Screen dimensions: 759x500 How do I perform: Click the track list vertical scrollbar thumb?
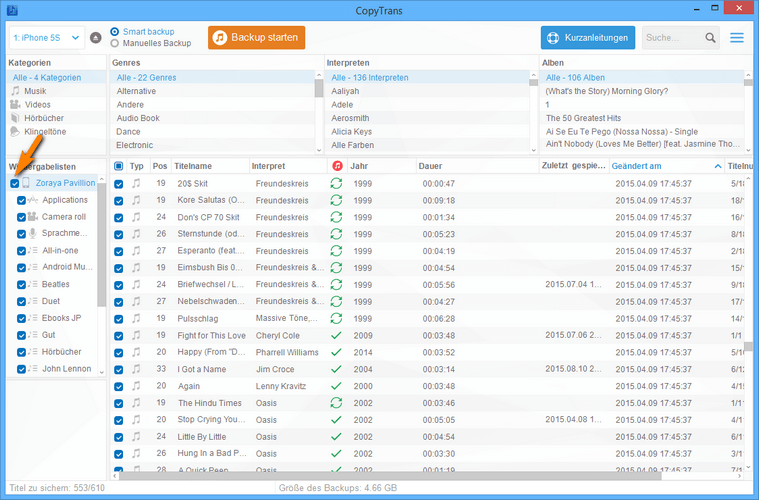[x=748, y=347]
